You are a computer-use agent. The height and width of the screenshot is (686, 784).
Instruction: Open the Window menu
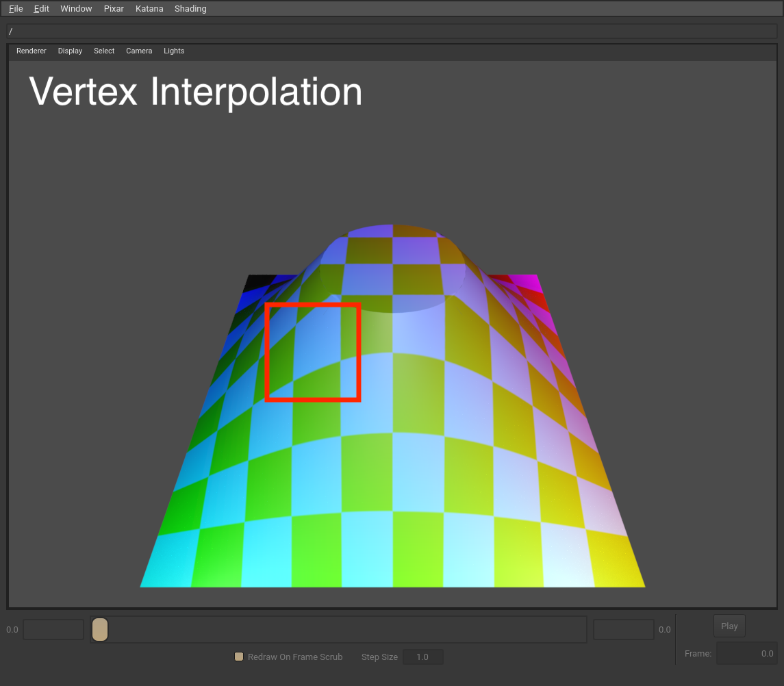[76, 9]
